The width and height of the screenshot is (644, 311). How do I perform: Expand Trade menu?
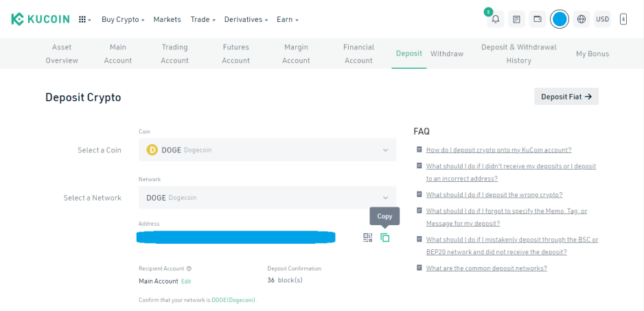(203, 19)
